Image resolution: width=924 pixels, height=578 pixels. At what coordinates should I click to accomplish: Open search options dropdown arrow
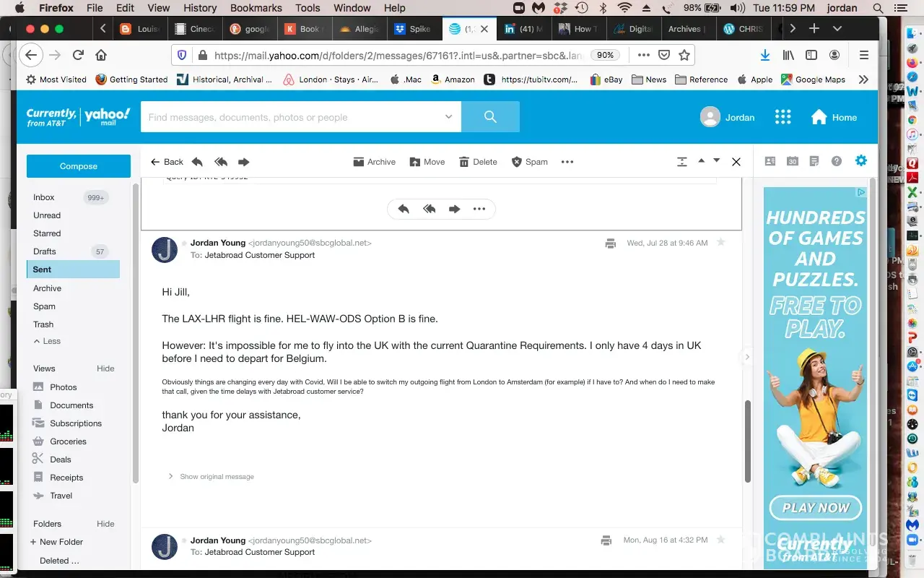(448, 117)
